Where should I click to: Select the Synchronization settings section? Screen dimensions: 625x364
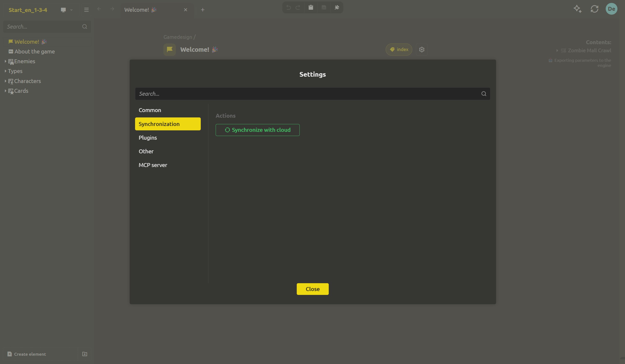[168, 124]
